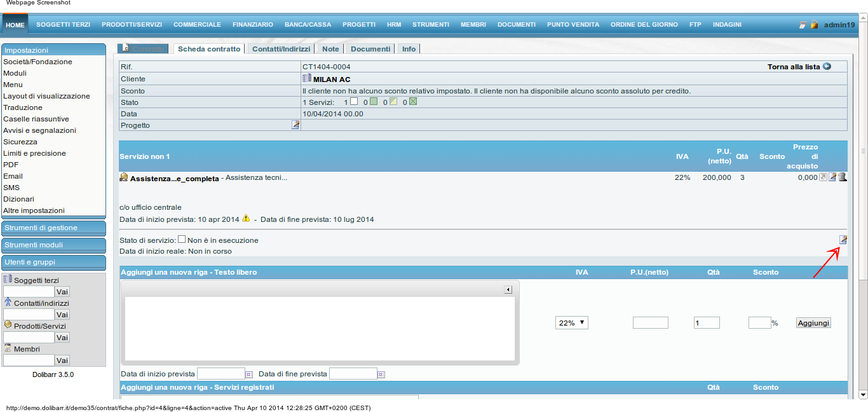Edit the Assistenza service line with pencil icon
The image size is (868, 412).
point(832,177)
